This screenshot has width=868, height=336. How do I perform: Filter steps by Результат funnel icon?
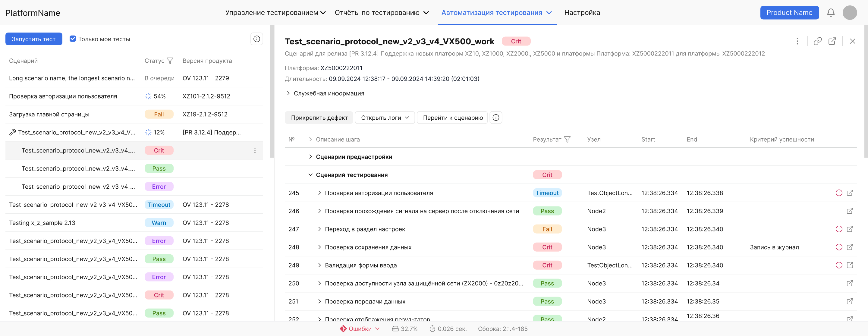click(x=567, y=140)
